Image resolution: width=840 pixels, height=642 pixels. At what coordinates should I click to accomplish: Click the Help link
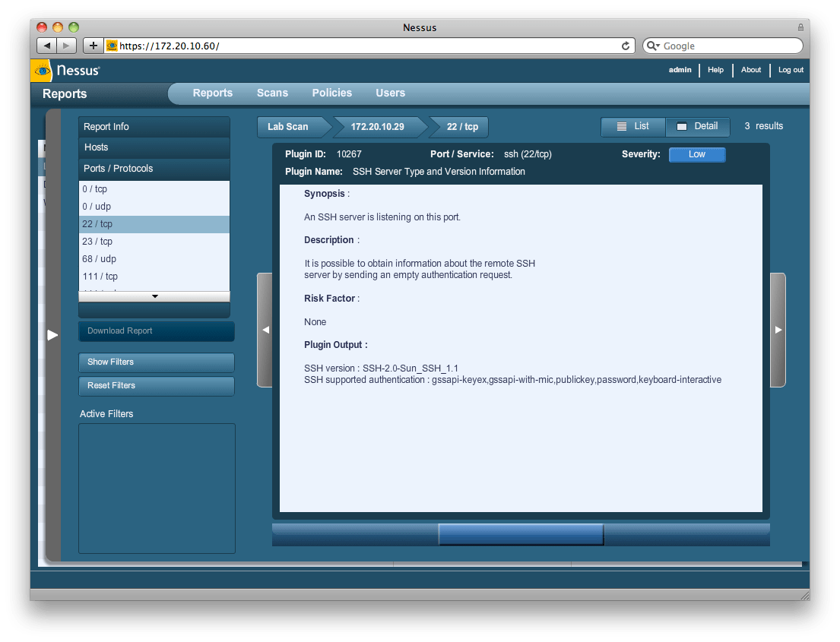[x=715, y=70]
